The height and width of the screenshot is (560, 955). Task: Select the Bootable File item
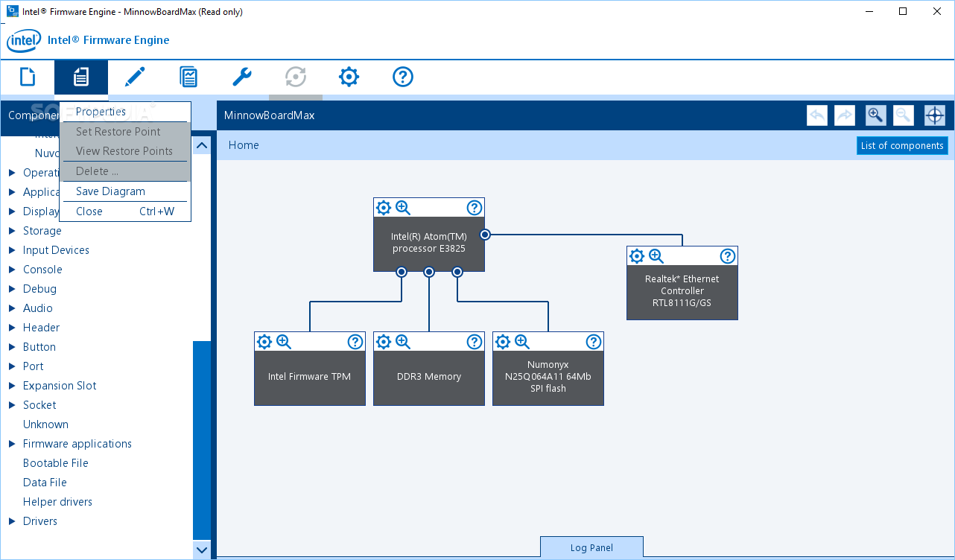coord(56,463)
